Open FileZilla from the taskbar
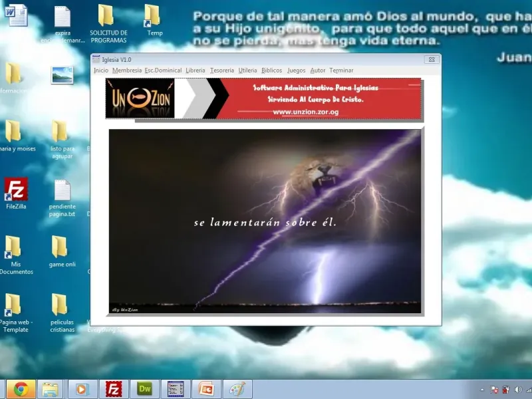This screenshot has width=532, height=399. pos(113,389)
